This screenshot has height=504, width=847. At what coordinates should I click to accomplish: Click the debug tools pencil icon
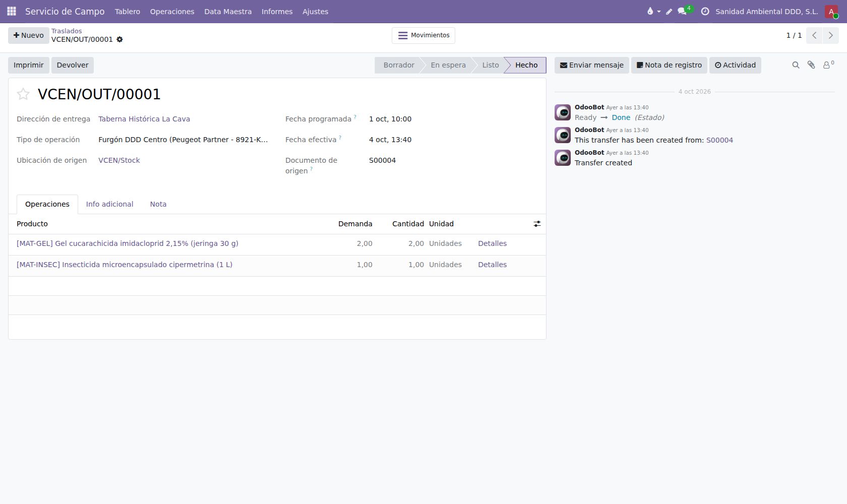point(669,11)
